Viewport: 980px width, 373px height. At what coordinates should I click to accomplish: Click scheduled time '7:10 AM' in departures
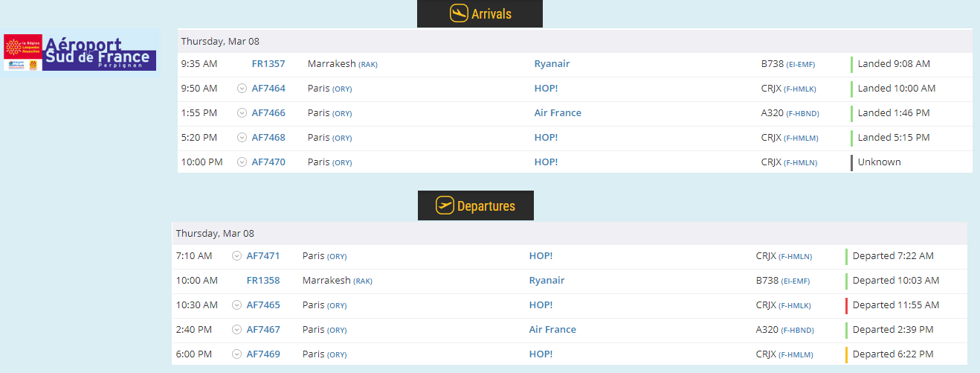[x=194, y=256]
